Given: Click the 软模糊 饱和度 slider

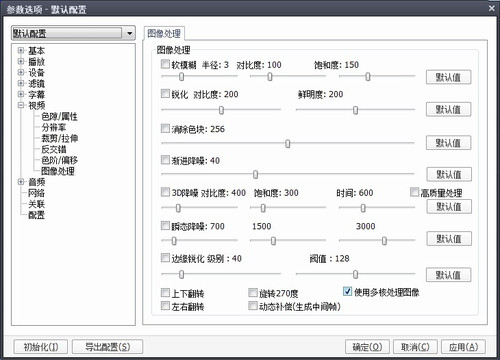Looking at the screenshot, I should click(377, 77).
